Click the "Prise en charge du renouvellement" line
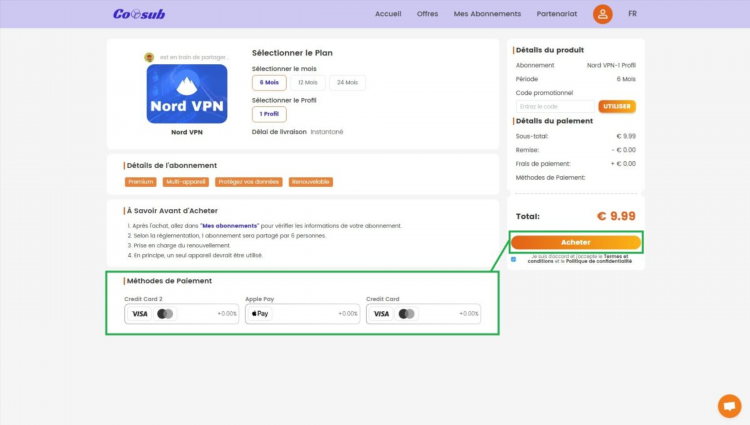Image resolution: width=750 pixels, height=425 pixels. click(x=179, y=245)
